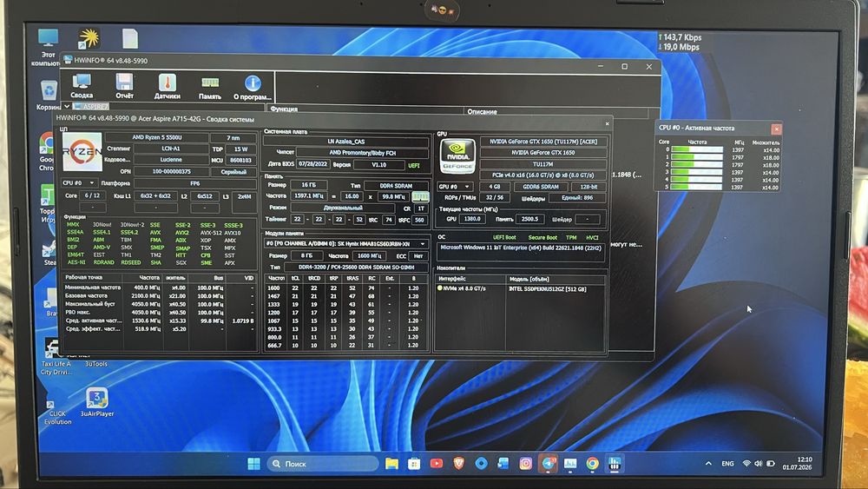868x489 pixels.
Task: Click the DDR4-3200 / PC4-25600 type field
Action: [x=357, y=267]
